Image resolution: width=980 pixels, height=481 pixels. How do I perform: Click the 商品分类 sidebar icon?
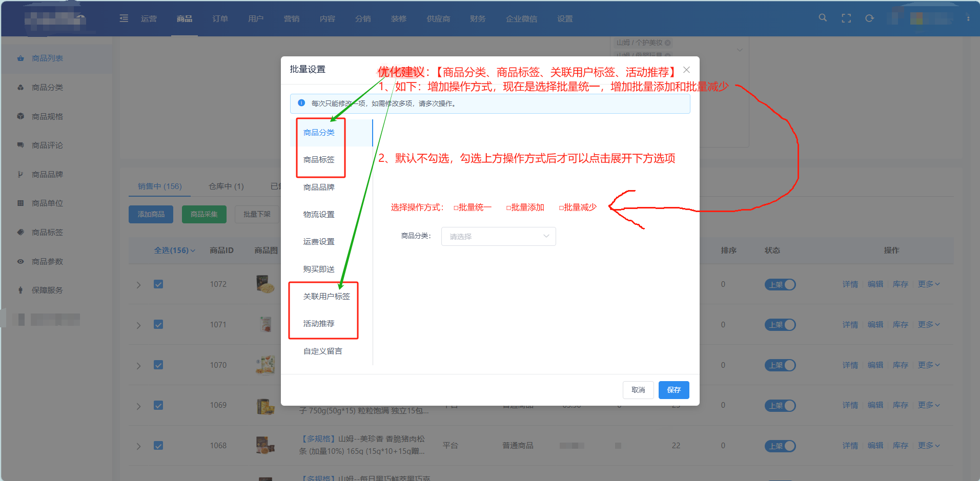pos(21,88)
